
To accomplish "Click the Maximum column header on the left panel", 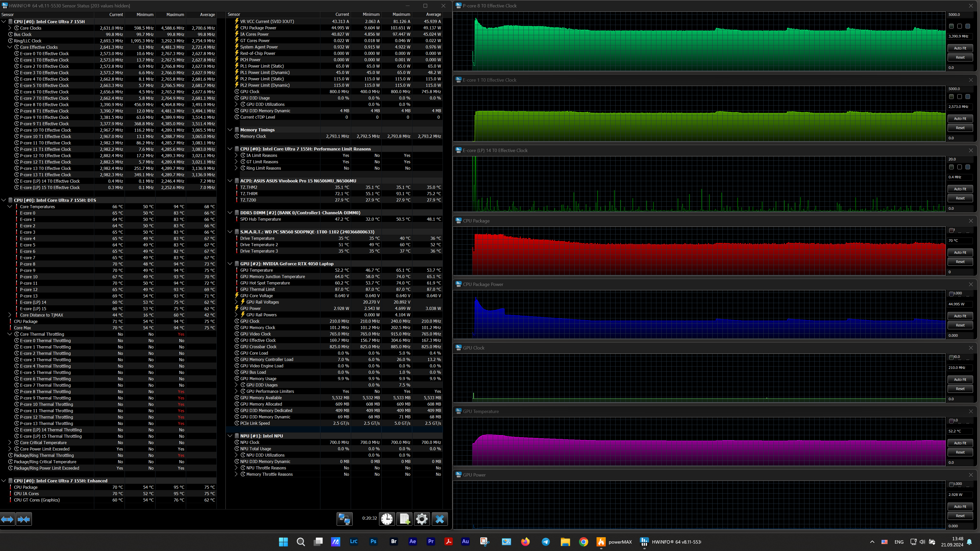I will click(x=175, y=15).
